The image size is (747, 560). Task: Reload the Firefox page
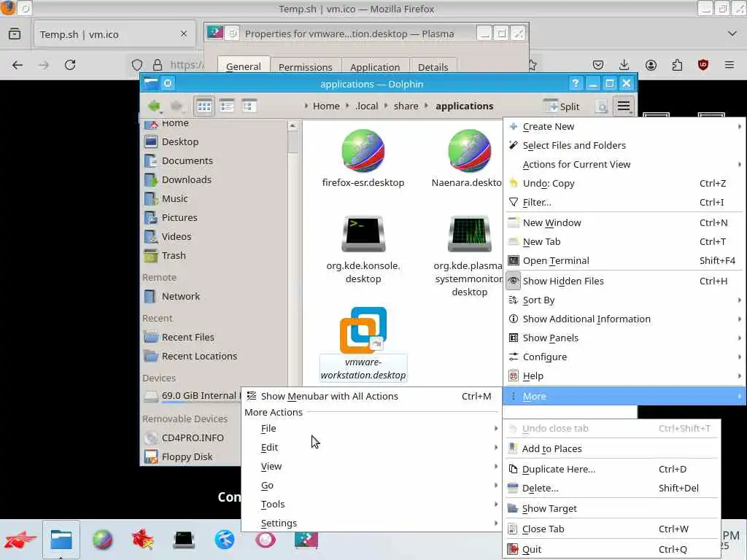pyautogui.click(x=70, y=65)
